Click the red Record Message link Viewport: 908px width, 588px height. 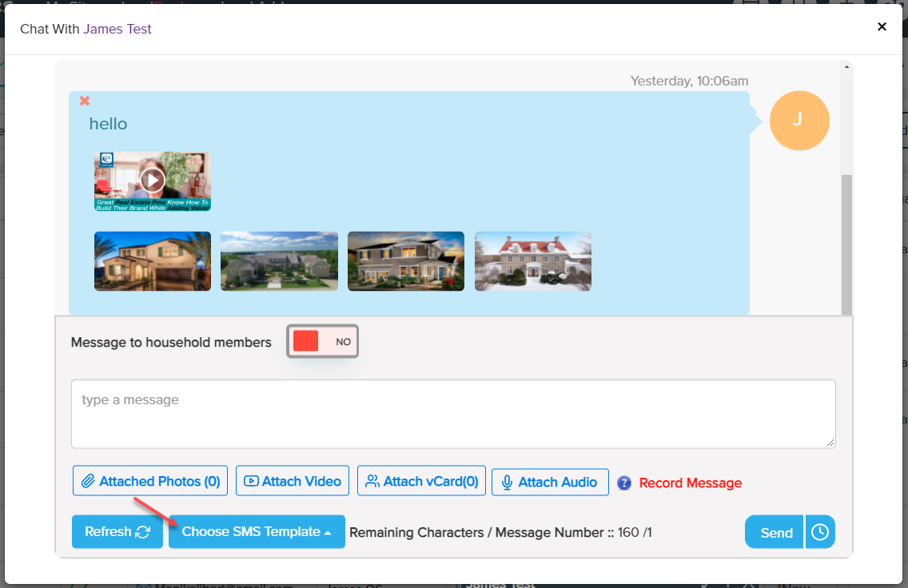[x=690, y=483]
